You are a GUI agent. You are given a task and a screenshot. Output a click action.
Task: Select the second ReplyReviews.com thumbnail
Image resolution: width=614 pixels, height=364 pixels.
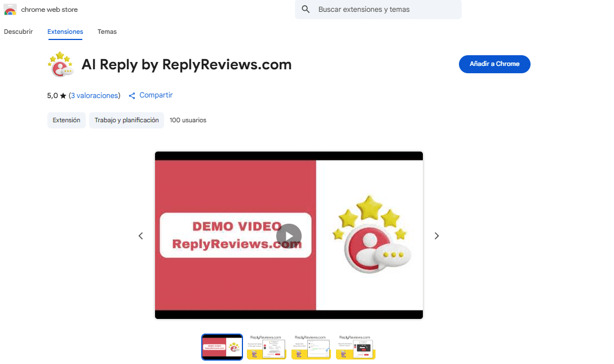point(266,347)
